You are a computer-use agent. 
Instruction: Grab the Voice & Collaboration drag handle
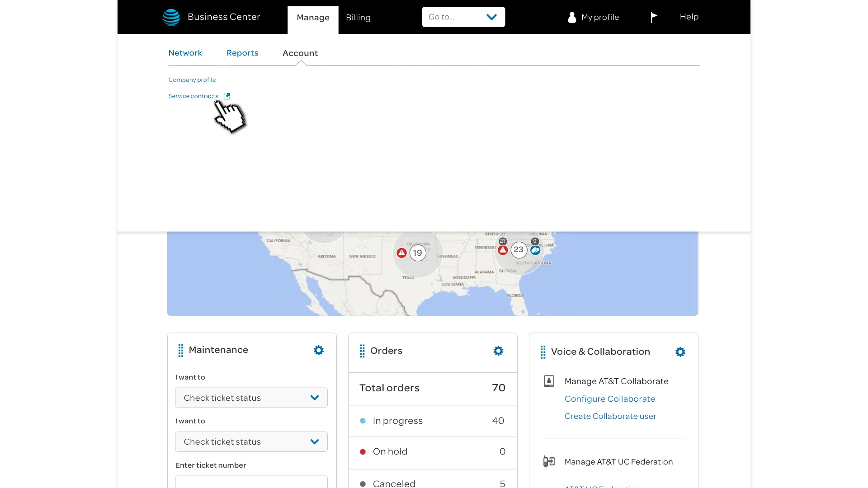pyautogui.click(x=543, y=352)
